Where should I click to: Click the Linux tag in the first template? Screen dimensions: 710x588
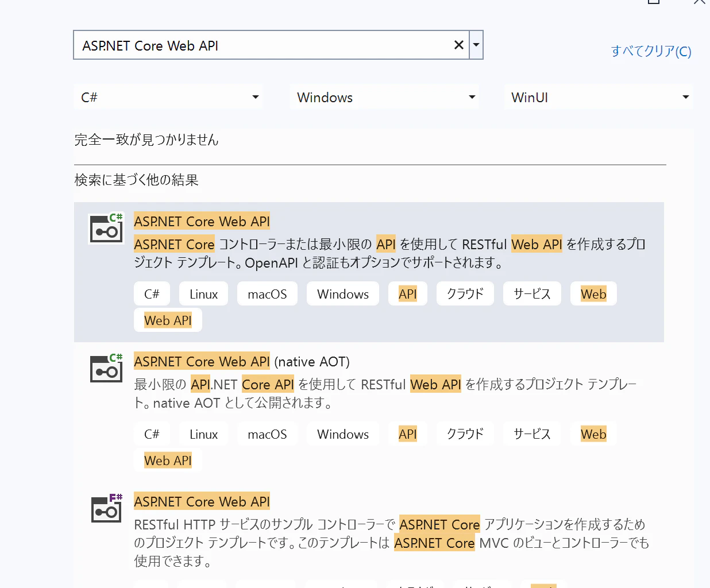[203, 293]
